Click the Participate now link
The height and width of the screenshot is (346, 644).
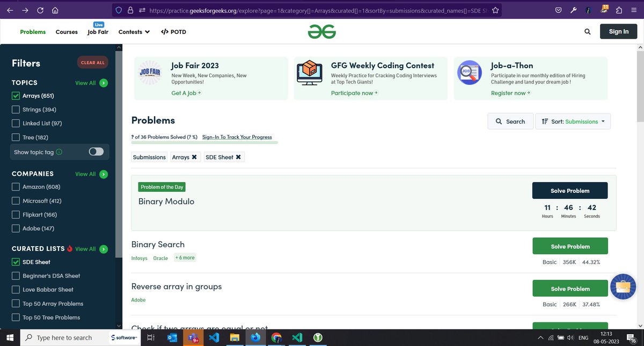(354, 93)
